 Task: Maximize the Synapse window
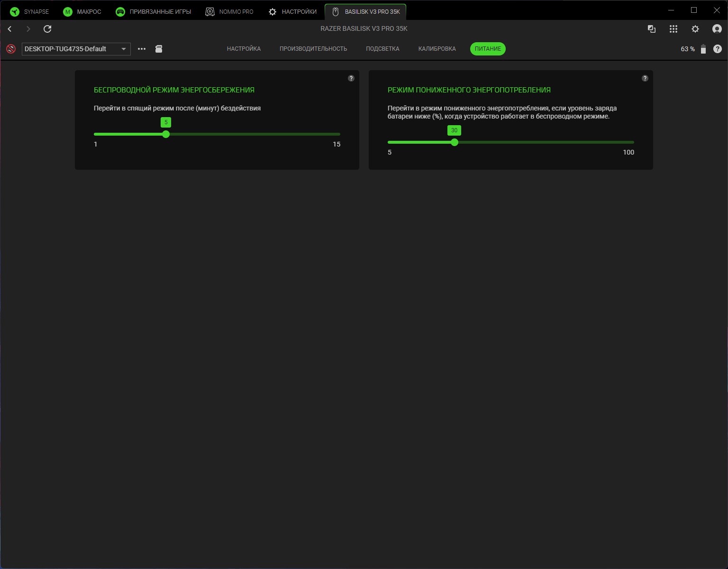pos(694,10)
